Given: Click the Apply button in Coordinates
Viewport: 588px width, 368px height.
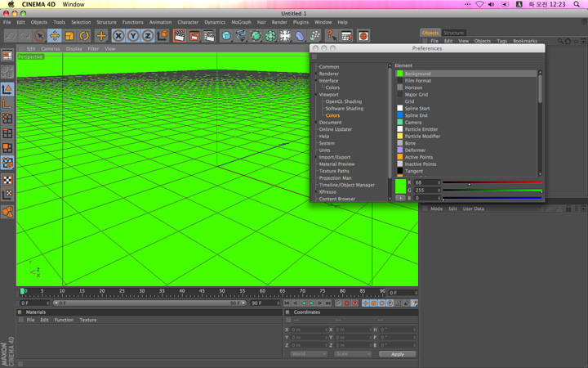Looking at the screenshot, I should (x=398, y=354).
